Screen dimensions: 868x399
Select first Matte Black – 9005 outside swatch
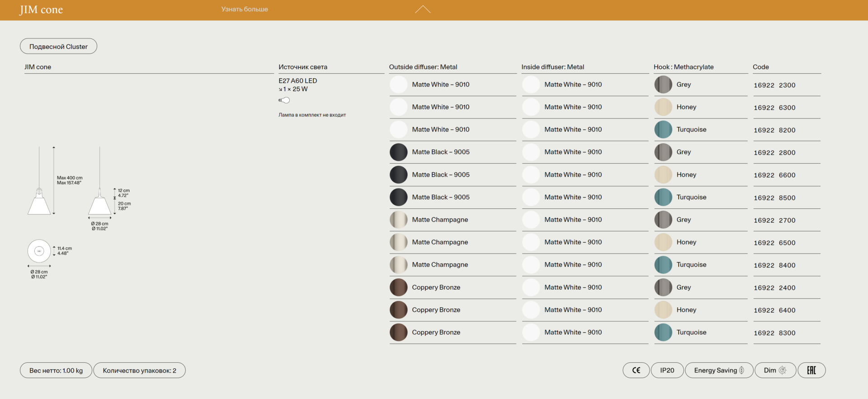399,152
